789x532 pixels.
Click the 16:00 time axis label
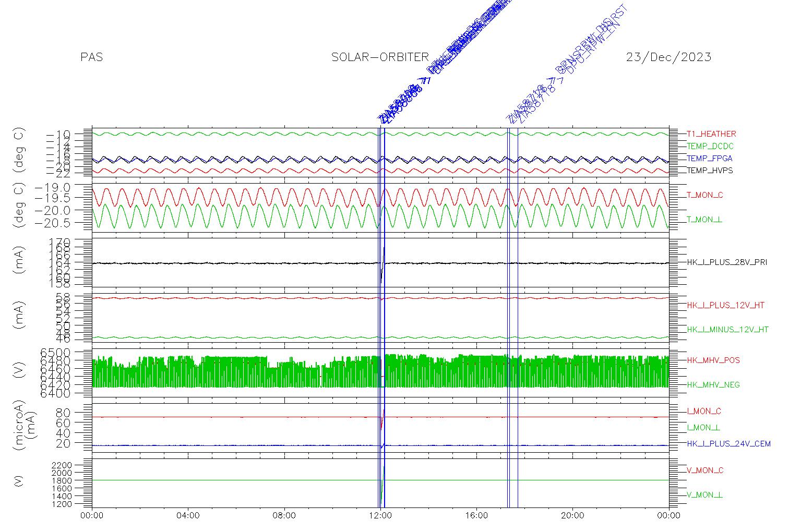(476, 516)
